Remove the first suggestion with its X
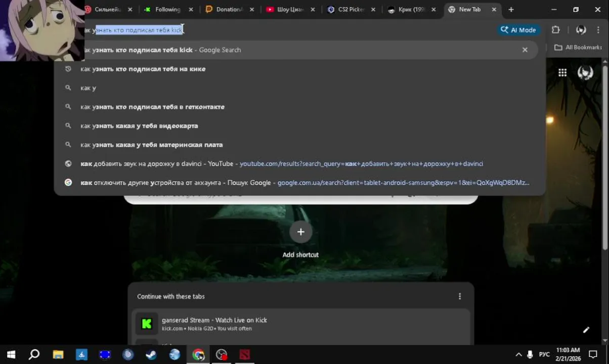 click(x=525, y=50)
